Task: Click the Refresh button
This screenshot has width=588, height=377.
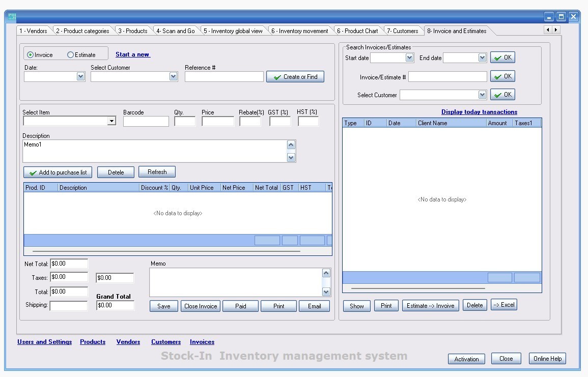Action: 157,172
